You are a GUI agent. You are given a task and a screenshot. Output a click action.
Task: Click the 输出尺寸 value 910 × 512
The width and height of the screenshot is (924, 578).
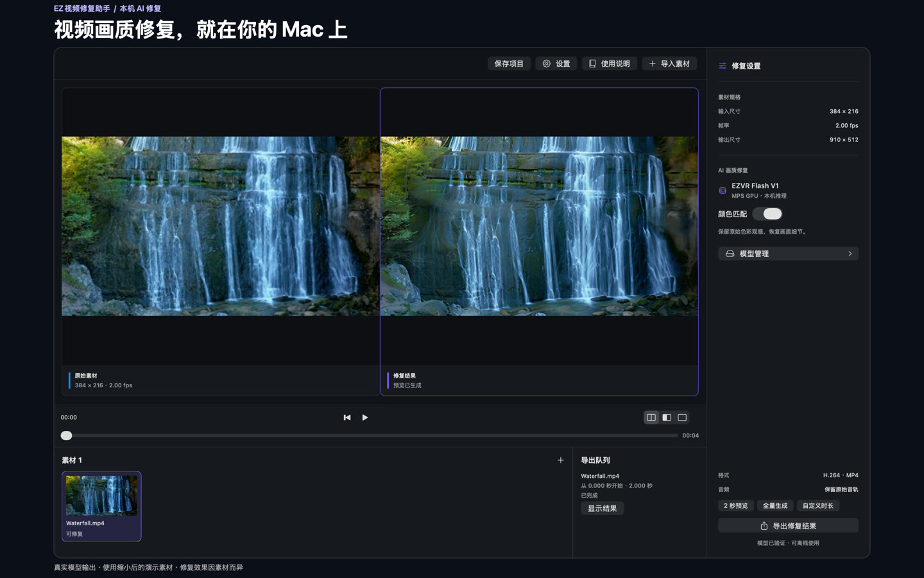pyautogui.click(x=844, y=139)
